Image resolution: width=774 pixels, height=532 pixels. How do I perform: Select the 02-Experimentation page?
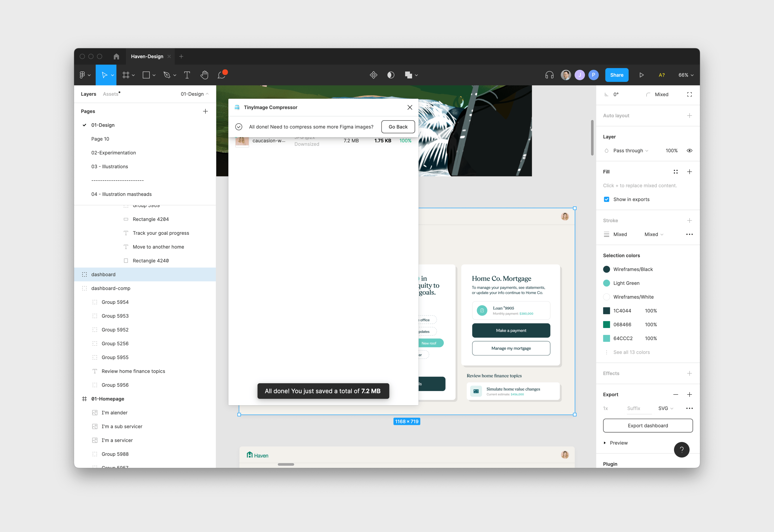click(x=113, y=153)
